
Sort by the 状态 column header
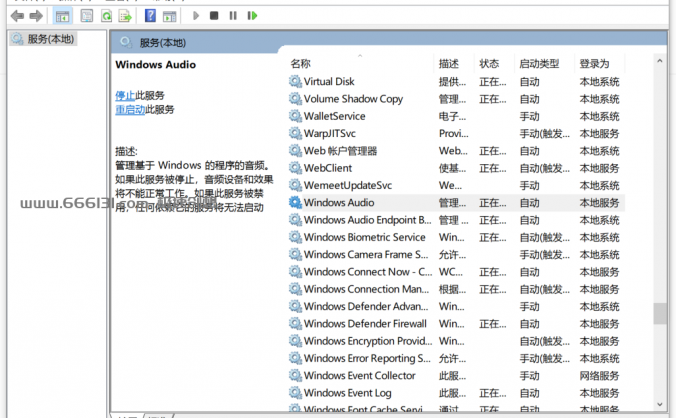pyautogui.click(x=489, y=64)
